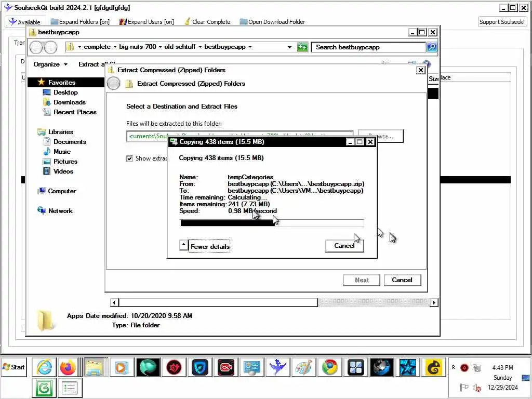Open the control panel monitor taskbar icon

(252, 367)
